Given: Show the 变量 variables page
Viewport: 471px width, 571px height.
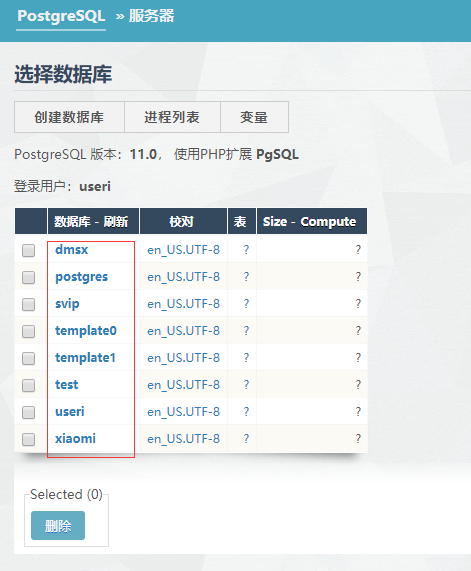Looking at the screenshot, I should [254, 117].
